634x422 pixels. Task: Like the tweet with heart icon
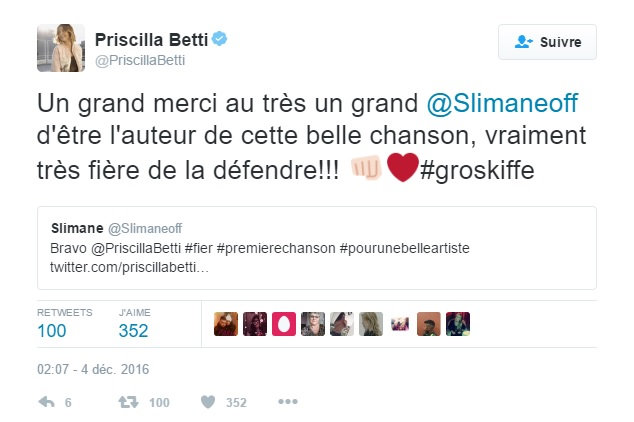click(x=208, y=402)
